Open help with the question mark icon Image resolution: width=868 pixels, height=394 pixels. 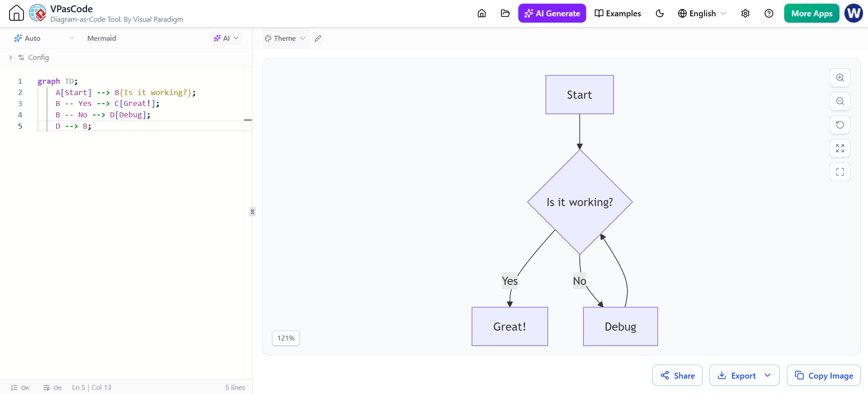pos(769,13)
